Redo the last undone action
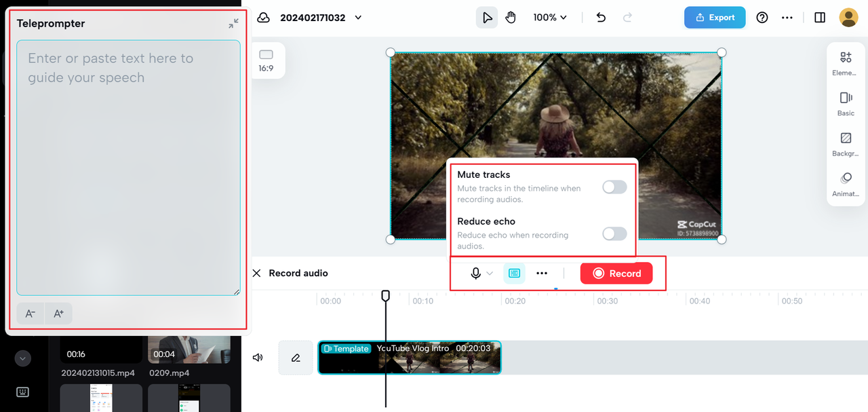Screen dimensions: 868x412 click(627, 18)
